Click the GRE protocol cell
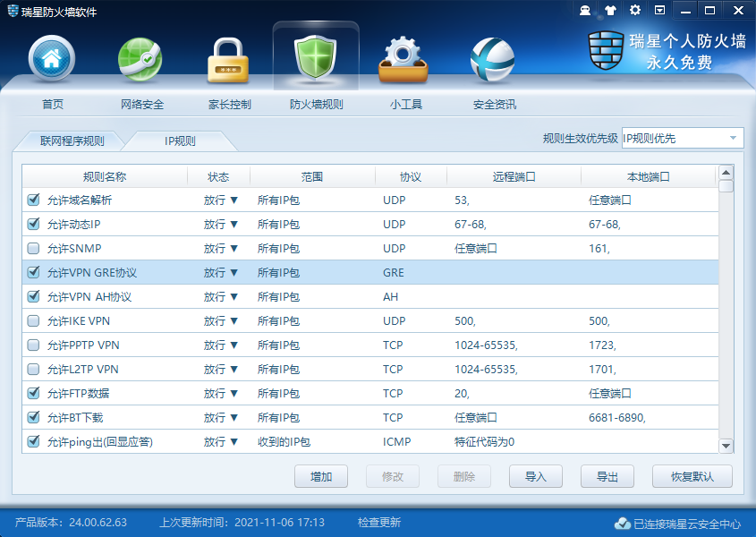The height and width of the screenshot is (537, 756). 394,273
